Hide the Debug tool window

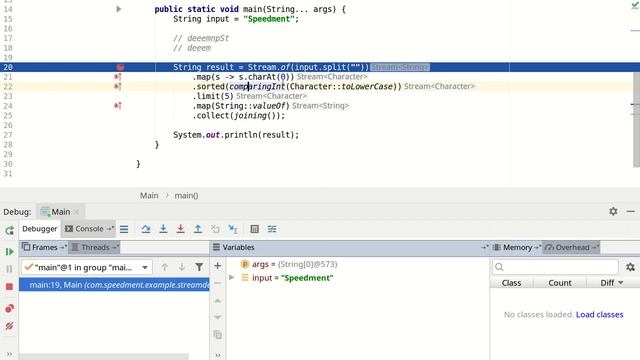coord(631,211)
